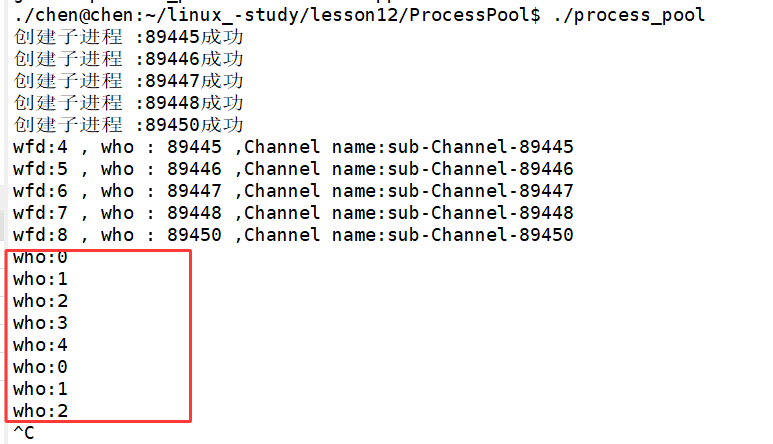This screenshot has width=773, height=444.
Task: Click the text sub-Channel-89445
Action: [x=481, y=147]
